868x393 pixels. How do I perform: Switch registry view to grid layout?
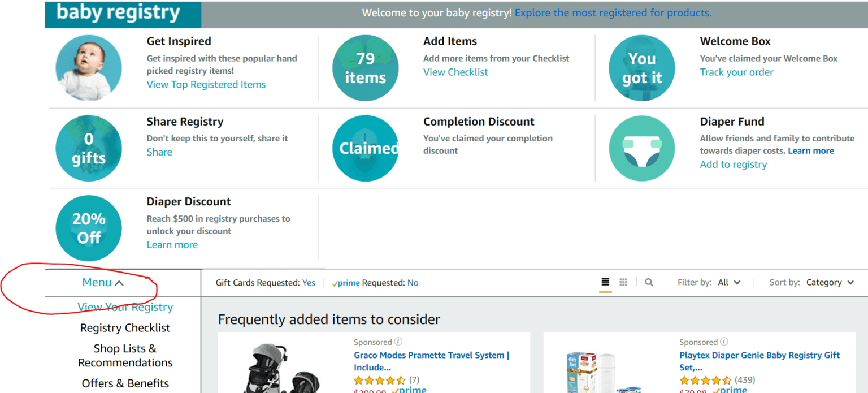click(623, 282)
